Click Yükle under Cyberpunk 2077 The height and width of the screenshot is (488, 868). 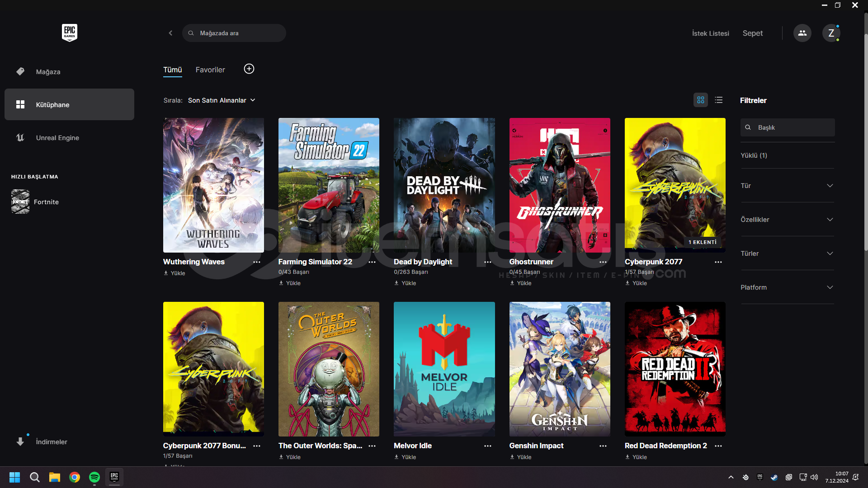(x=636, y=283)
